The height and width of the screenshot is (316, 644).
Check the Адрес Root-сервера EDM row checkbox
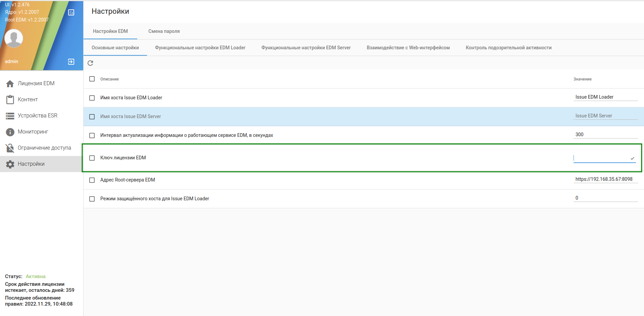click(92, 180)
